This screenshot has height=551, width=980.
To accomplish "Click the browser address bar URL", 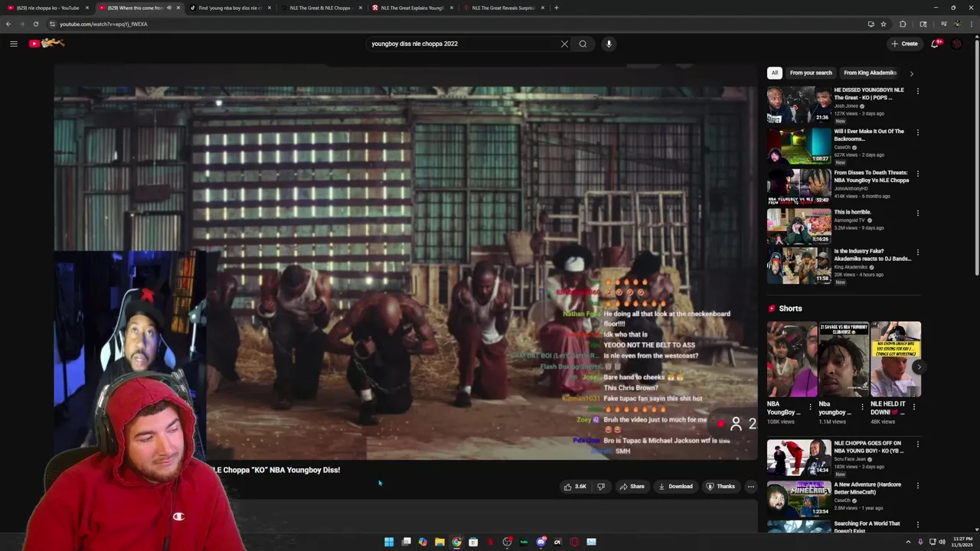I will pyautogui.click(x=103, y=24).
